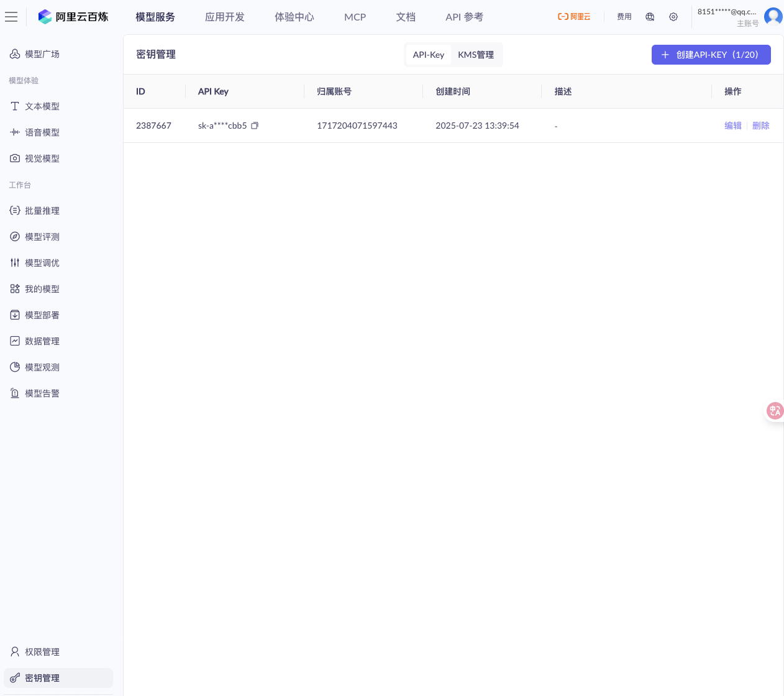Open the 文档 documentation menu item
This screenshot has width=784, height=696.
406,17
